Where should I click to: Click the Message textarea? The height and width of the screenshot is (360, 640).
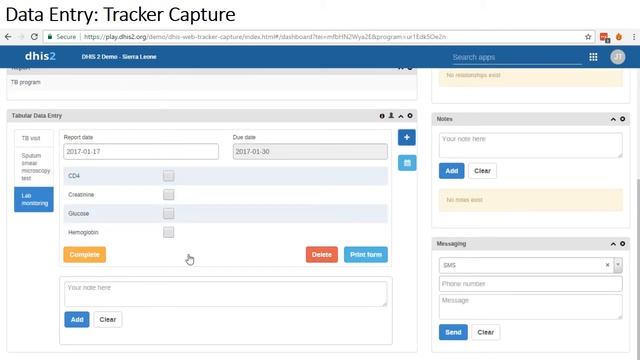531,306
